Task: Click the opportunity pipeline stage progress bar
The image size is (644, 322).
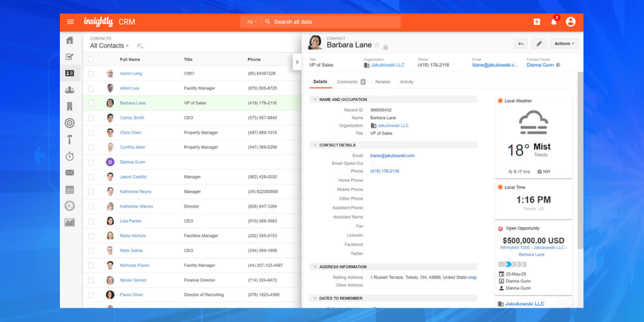Action: [x=512, y=264]
